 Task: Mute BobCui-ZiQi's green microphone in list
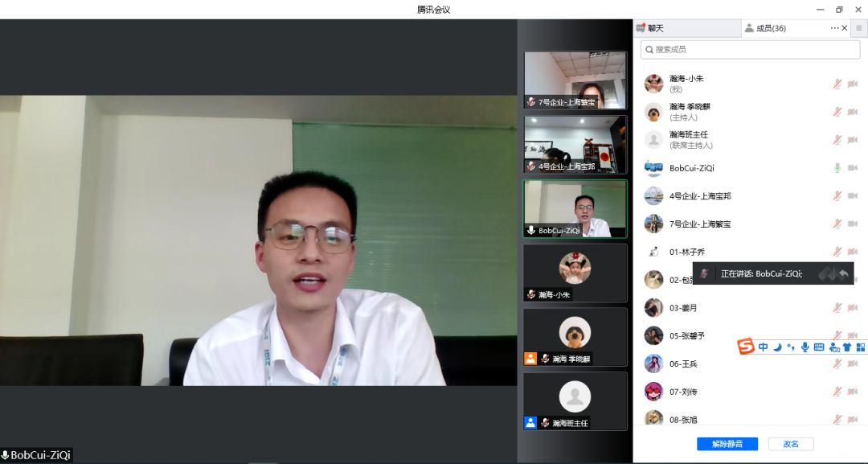click(x=837, y=168)
